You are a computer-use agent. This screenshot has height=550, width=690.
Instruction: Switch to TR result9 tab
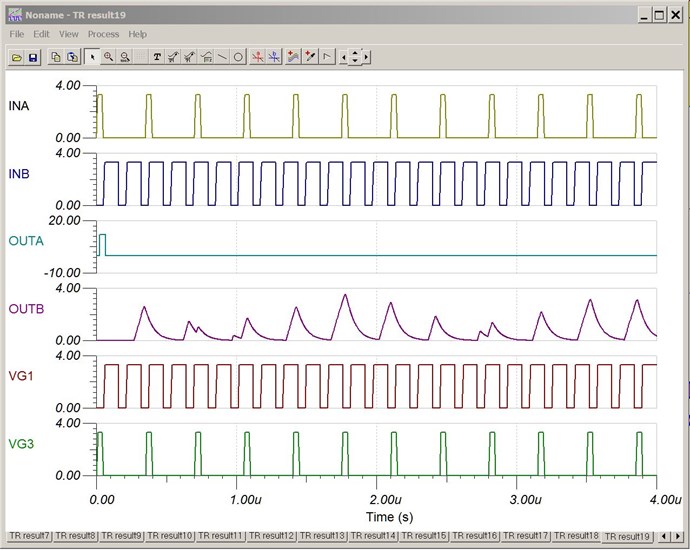(121, 536)
